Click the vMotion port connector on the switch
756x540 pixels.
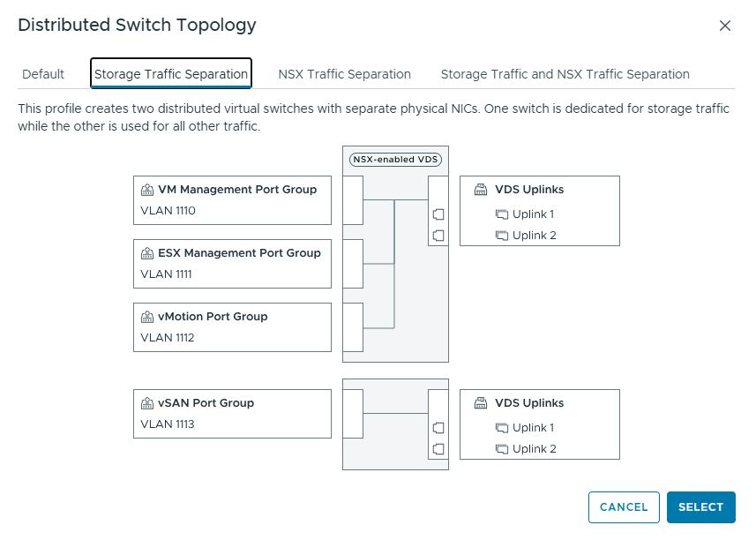[353, 327]
